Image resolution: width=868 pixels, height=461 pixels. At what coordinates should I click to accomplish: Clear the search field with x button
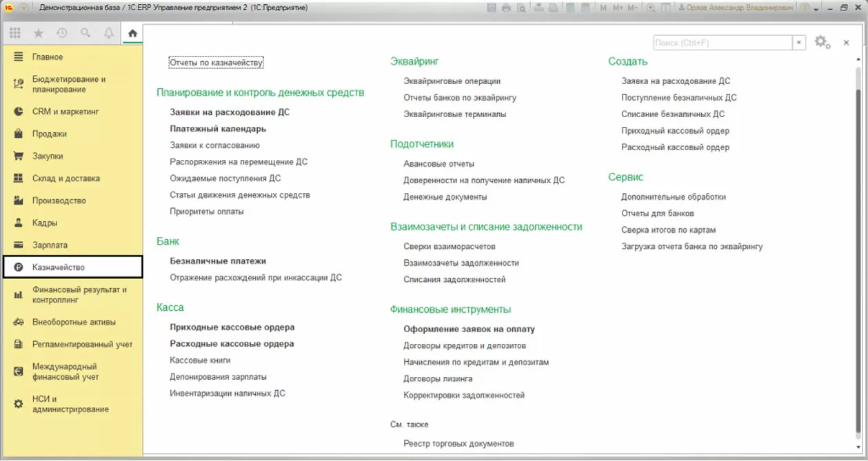tap(799, 43)
